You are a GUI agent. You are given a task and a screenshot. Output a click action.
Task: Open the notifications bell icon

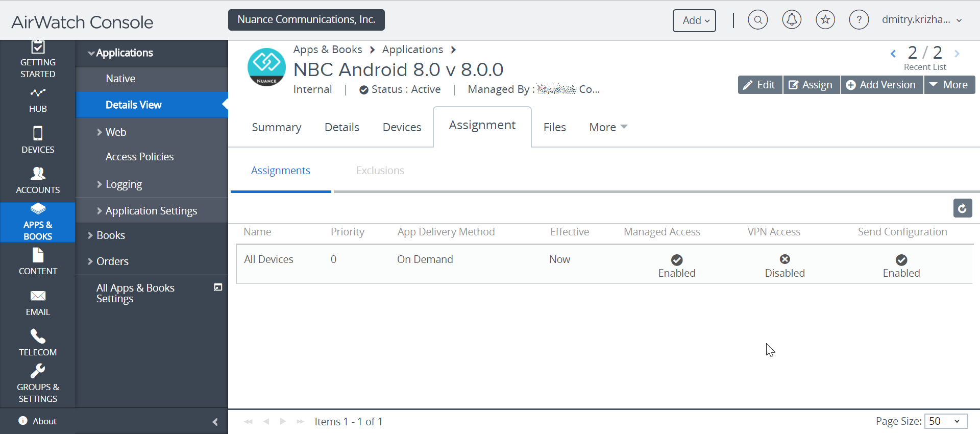tap(792, 20)
